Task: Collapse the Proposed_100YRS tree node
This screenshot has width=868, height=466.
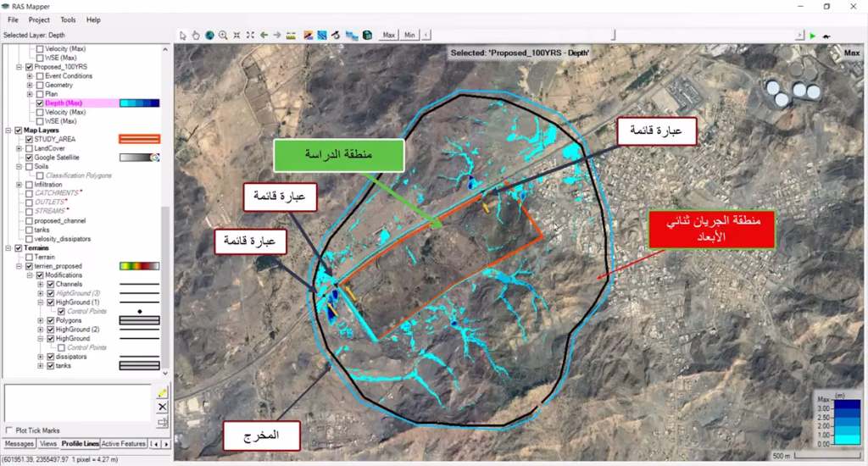Action: 19,67
